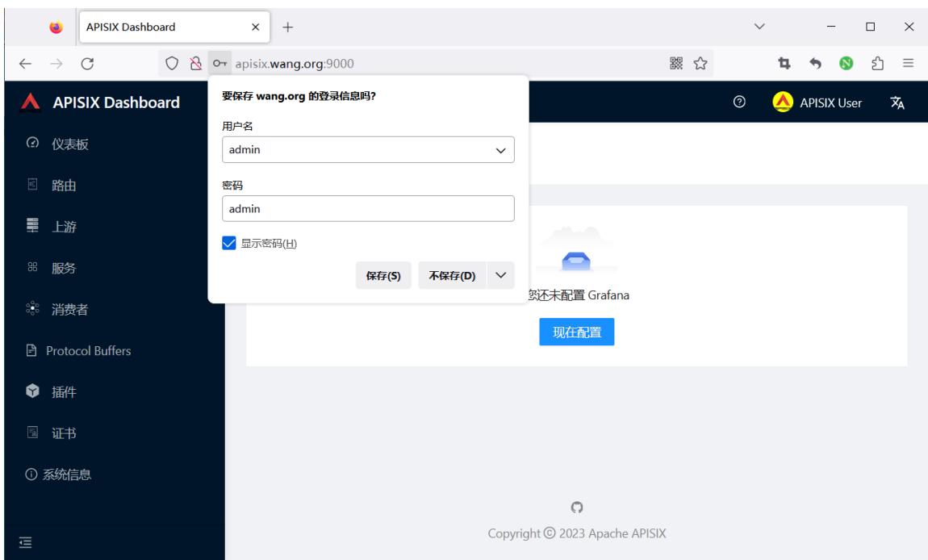Image resolution: width=928 pixels, height=560 pixels.
Task: Click the insecure connection padlock icon
Action: pos(196,63)
